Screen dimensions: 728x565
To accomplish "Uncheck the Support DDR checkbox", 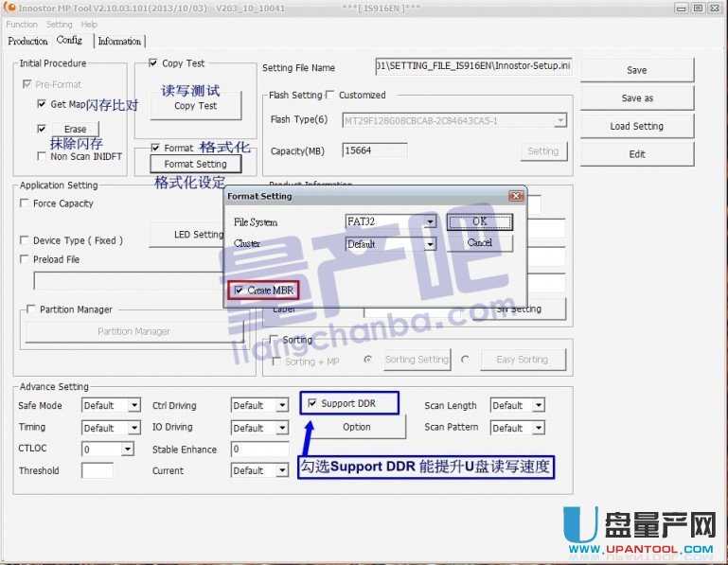I will tap(311, 403).
